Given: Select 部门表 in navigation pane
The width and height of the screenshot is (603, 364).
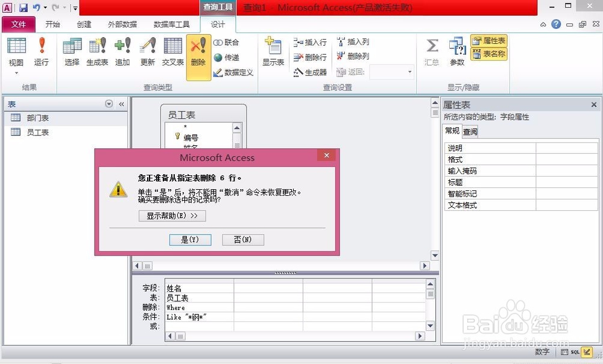Looking at the screenshot, I should click(x=65, y=118).
